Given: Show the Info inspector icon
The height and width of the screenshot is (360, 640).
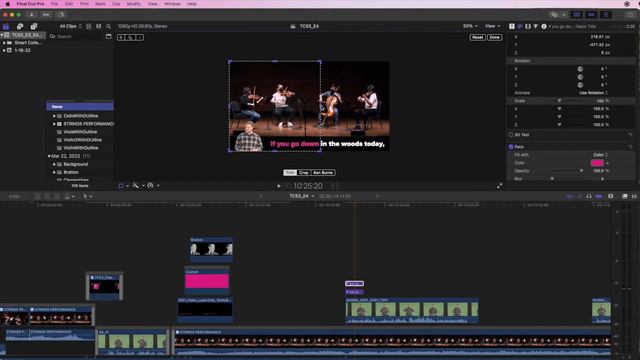Looking at the screenshot, I should pos(544,26).
